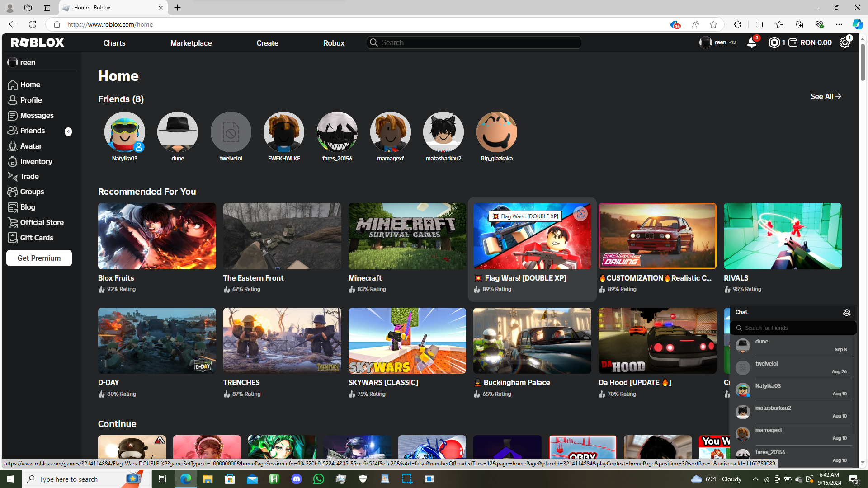Open the Realistic Car Driving thumbnail

pyautogui.click(x=657, y=236)
